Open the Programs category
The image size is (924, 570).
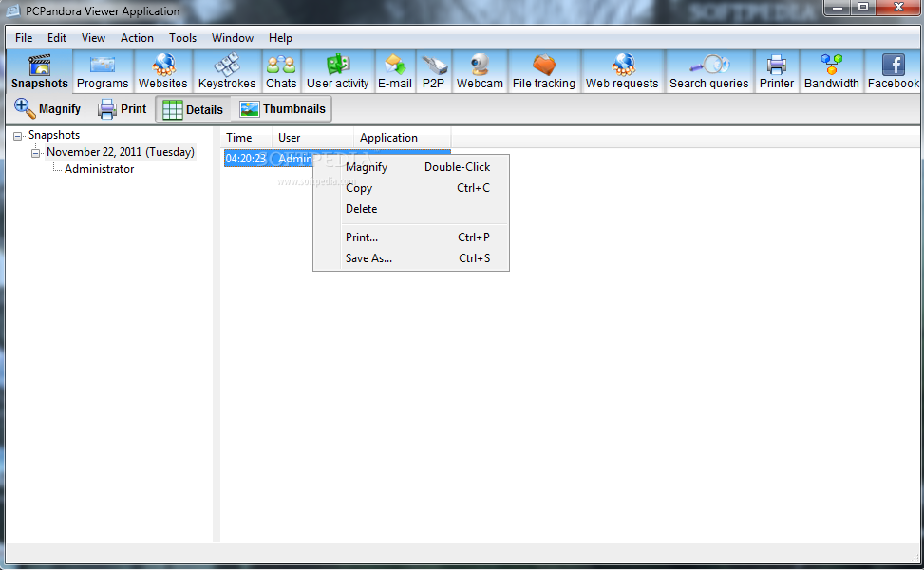(x=103, y=71)
